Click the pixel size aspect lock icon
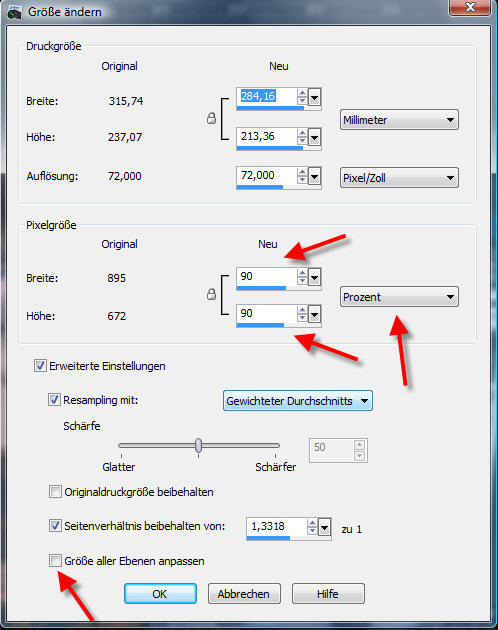The width and height of the screenshot is (498, 630). [211, 295]
